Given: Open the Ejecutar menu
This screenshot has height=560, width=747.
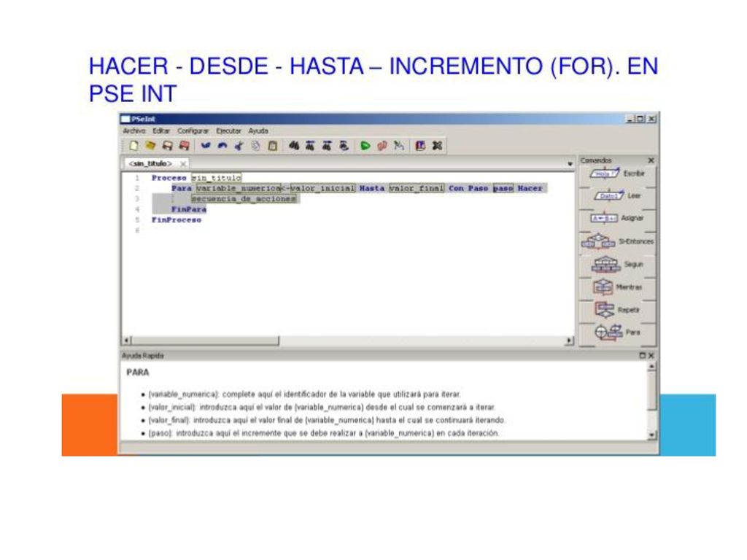Looking at the screenshot, I should (228, 131).
